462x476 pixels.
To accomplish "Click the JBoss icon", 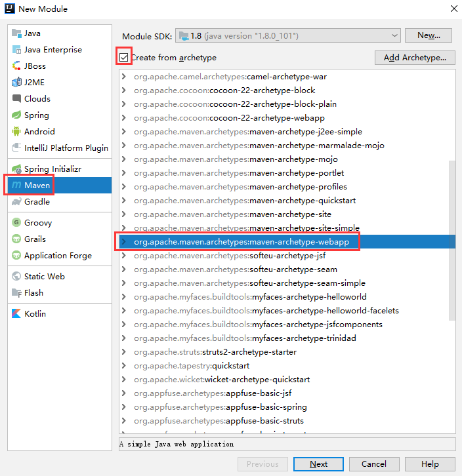I will coord(16,66).
